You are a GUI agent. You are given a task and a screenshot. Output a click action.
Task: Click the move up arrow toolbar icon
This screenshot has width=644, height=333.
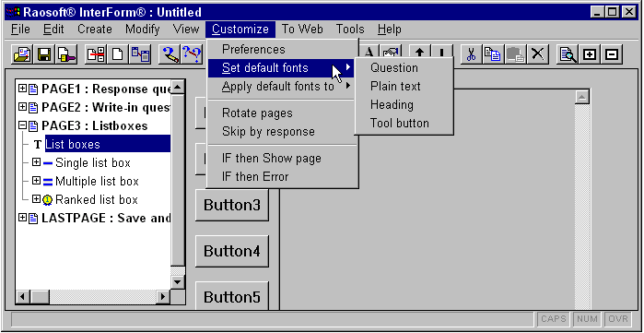[419, 53]
